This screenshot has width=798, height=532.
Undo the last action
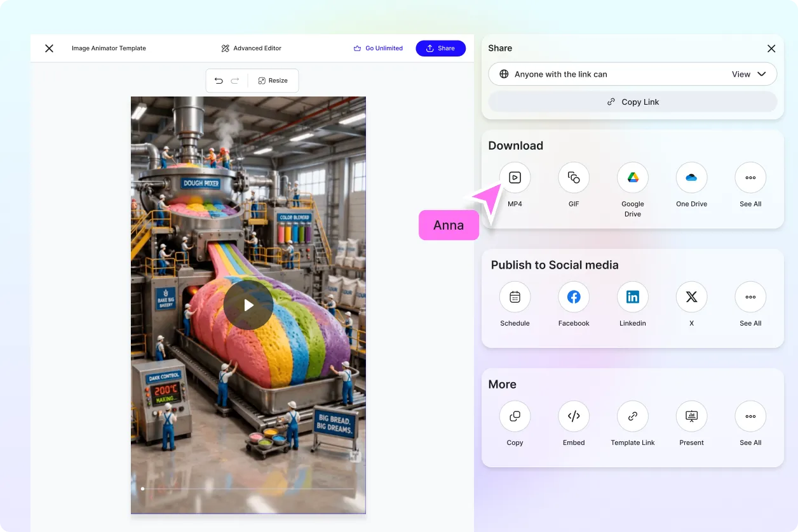(219, 81)
